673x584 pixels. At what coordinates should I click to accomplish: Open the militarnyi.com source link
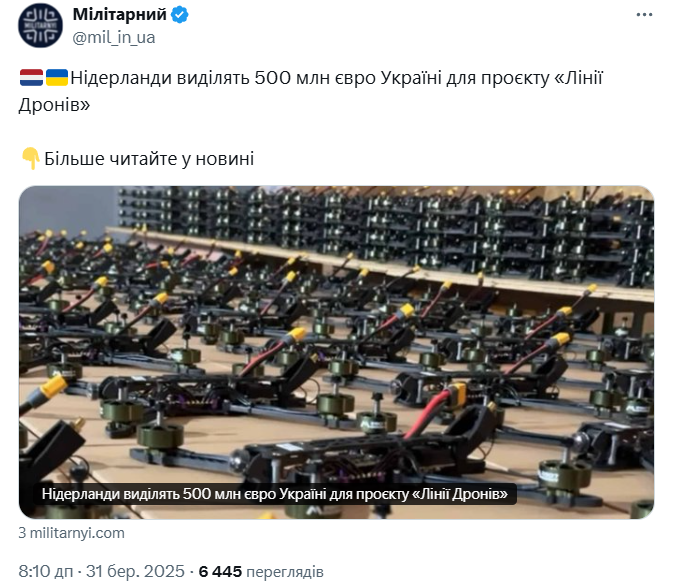click(x=71, y=533)
